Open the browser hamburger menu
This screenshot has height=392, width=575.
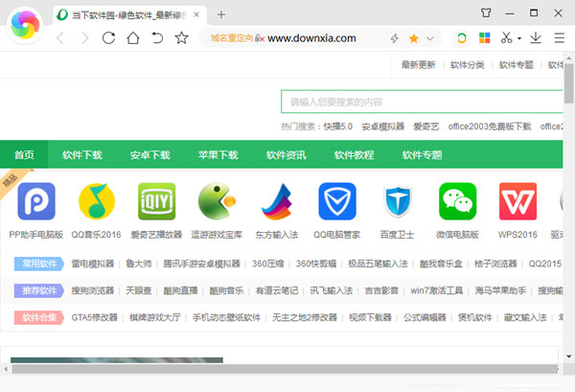pos(560,37)
